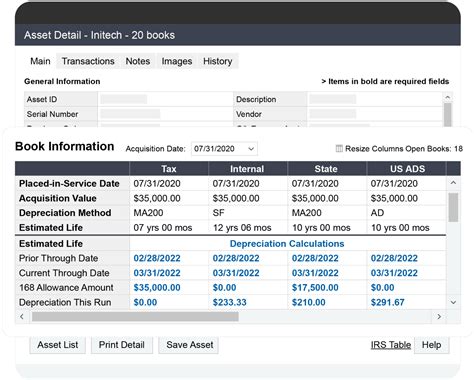Click Internal Current Through Date 03/31/2022
The height and width of the screenshot is (380, 474).
pos(236,273)
